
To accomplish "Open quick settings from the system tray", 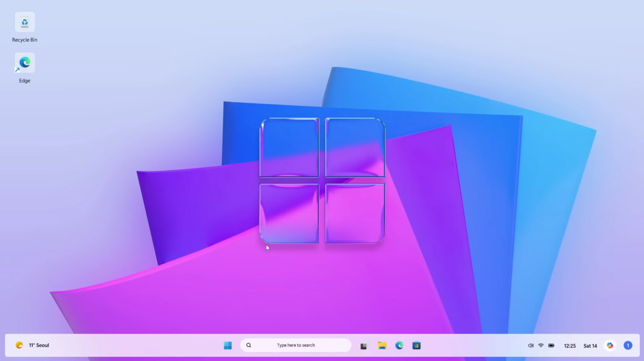I will point(541,345).
